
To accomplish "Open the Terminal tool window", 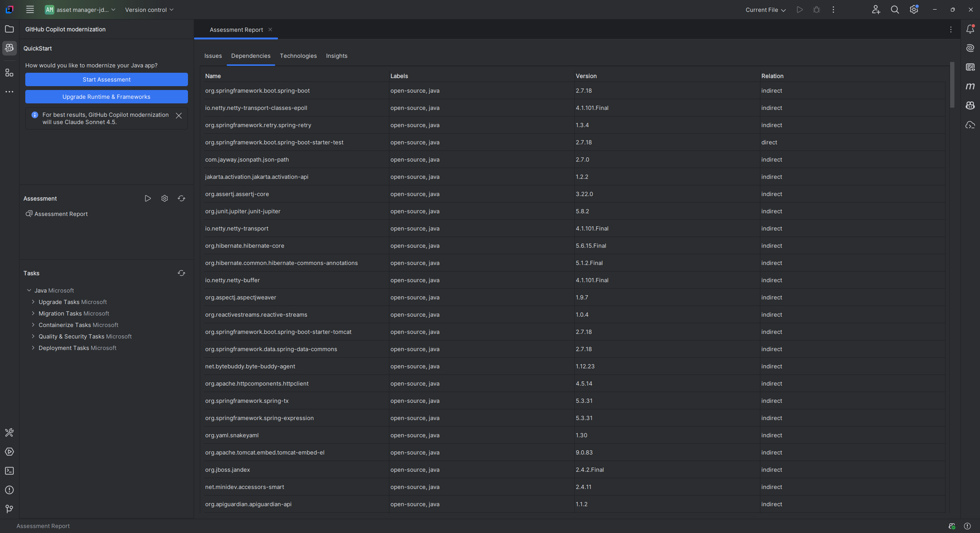I will click(9, 471).
